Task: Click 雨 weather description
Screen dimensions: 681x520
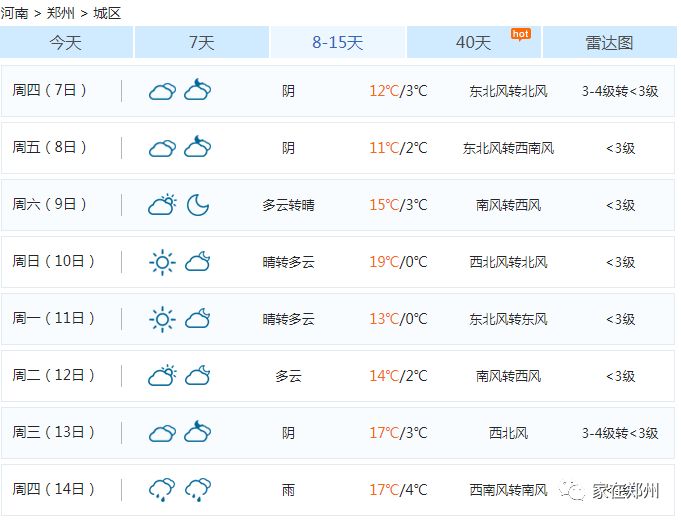Action: tap(288, 490)
